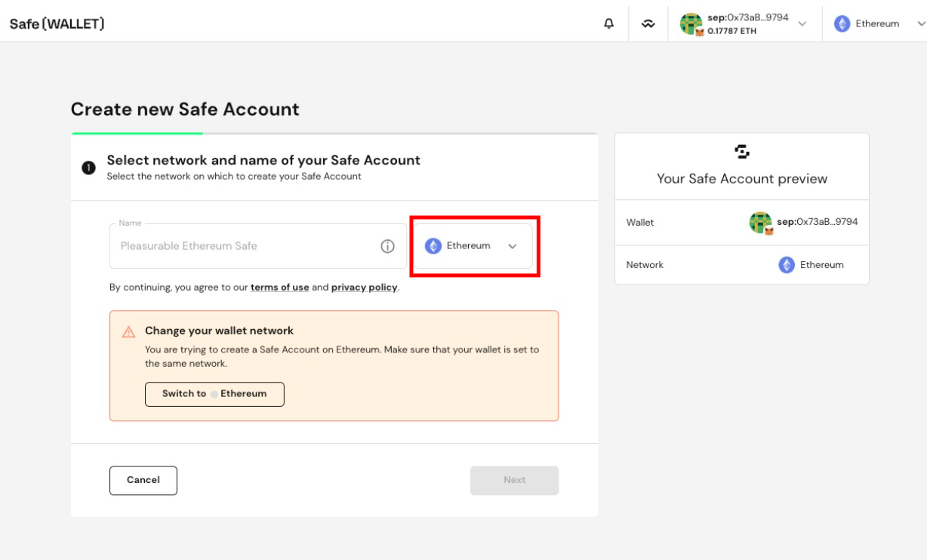The width and height of the screenshot is (927, 560).
Task: Click the "Create new Safe Account" heading
Action: point(185,109)
